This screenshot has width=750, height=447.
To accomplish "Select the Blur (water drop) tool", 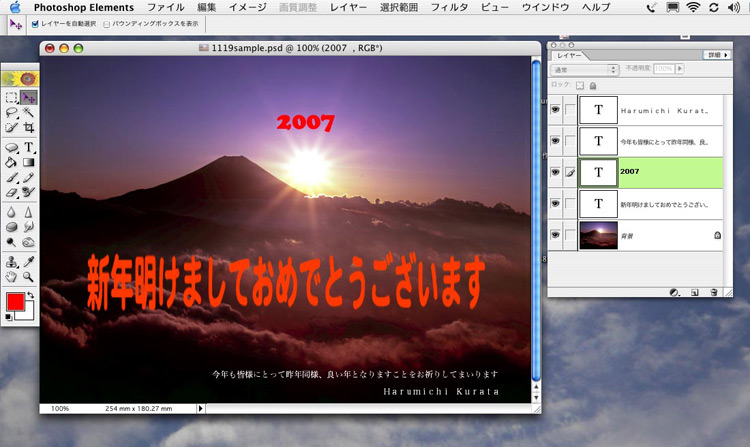I will [x=11, y=212].
